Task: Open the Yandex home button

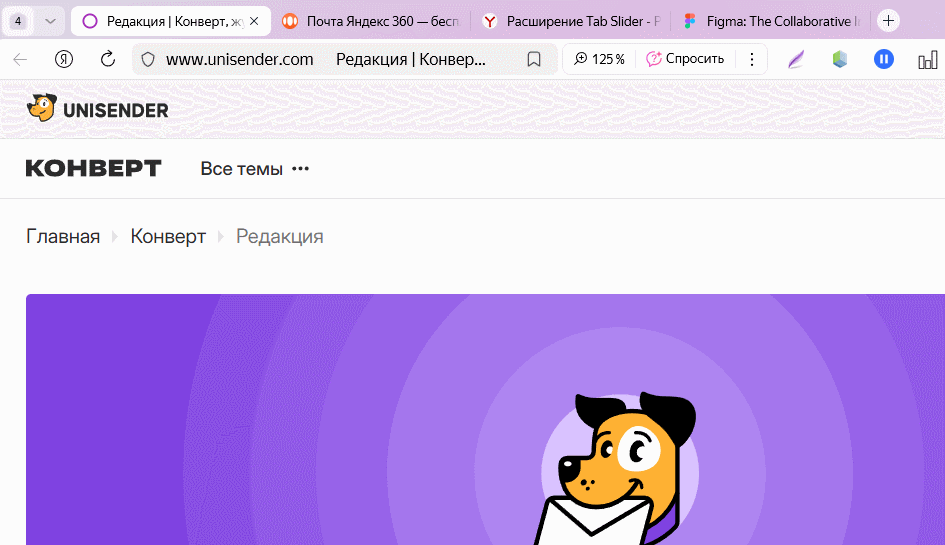Action: coord(64,59)
